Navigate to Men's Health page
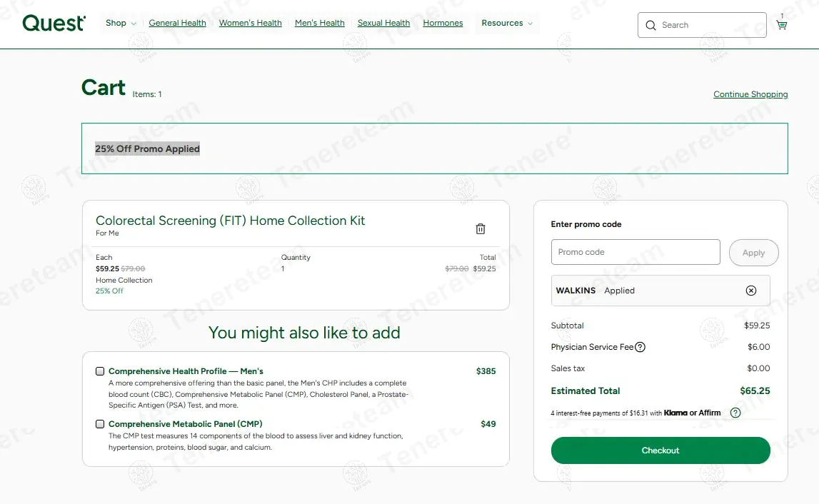 click(x=319, y=24)
